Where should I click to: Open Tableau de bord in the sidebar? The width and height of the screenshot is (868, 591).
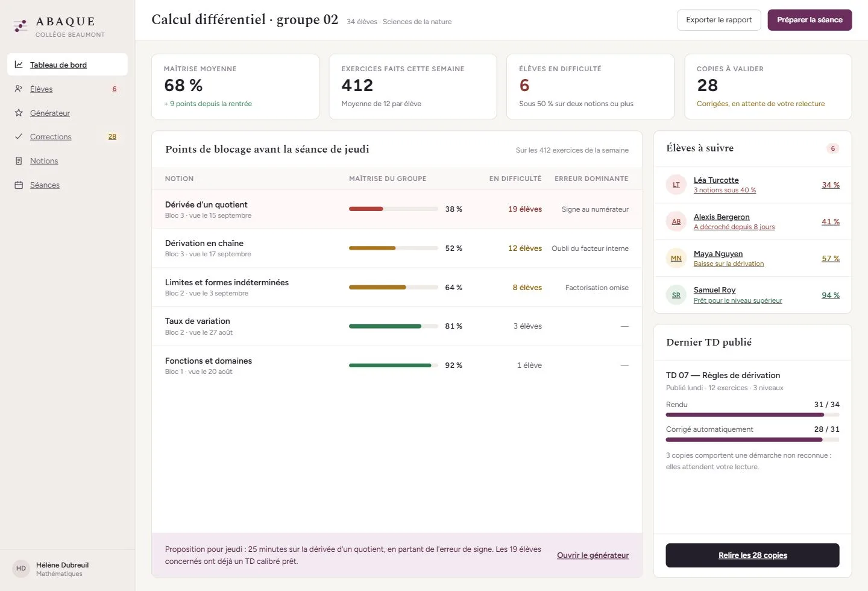pyautogui.click(x=68, y=65)
